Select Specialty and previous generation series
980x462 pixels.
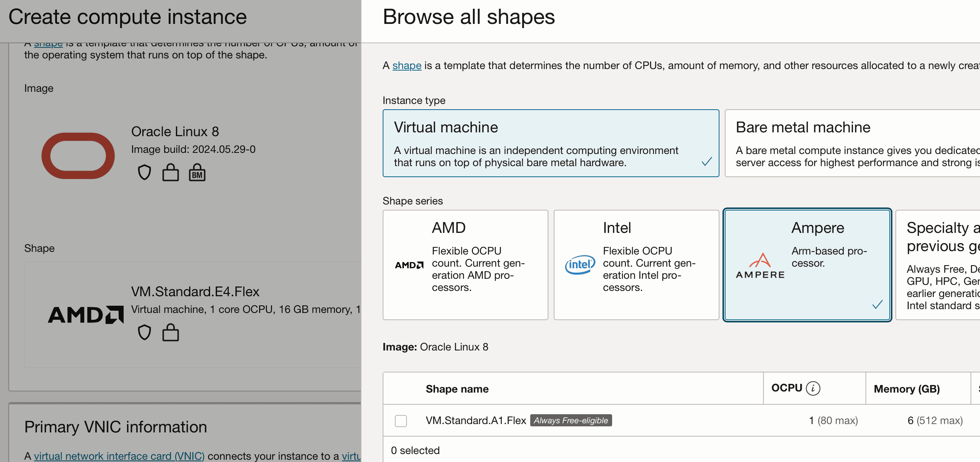[938, 265]
